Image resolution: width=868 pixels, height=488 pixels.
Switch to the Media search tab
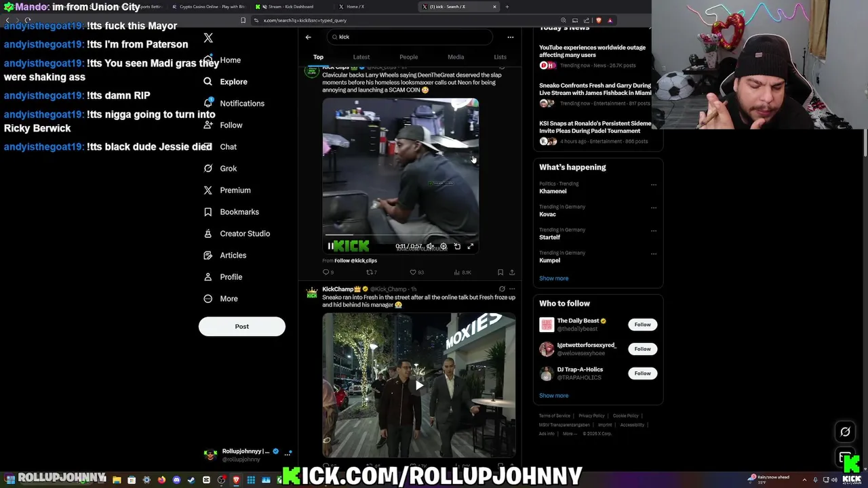tap(456, 57)
